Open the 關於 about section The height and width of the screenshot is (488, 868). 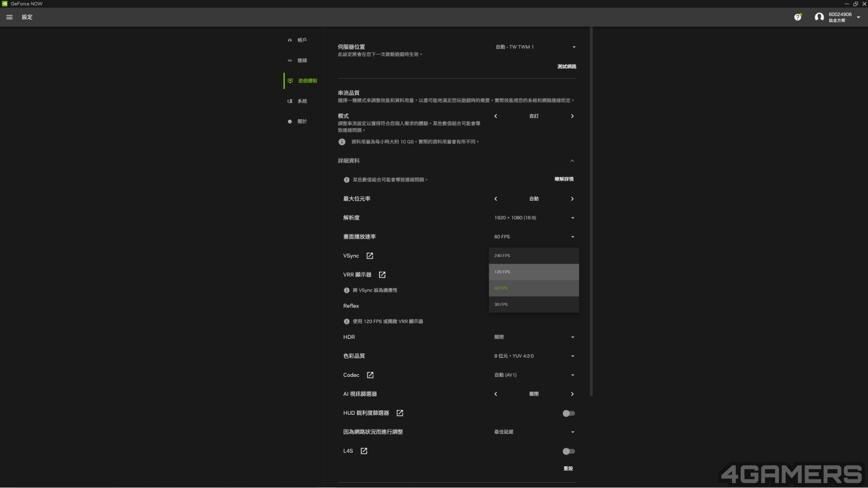click(x=298, y=121)
